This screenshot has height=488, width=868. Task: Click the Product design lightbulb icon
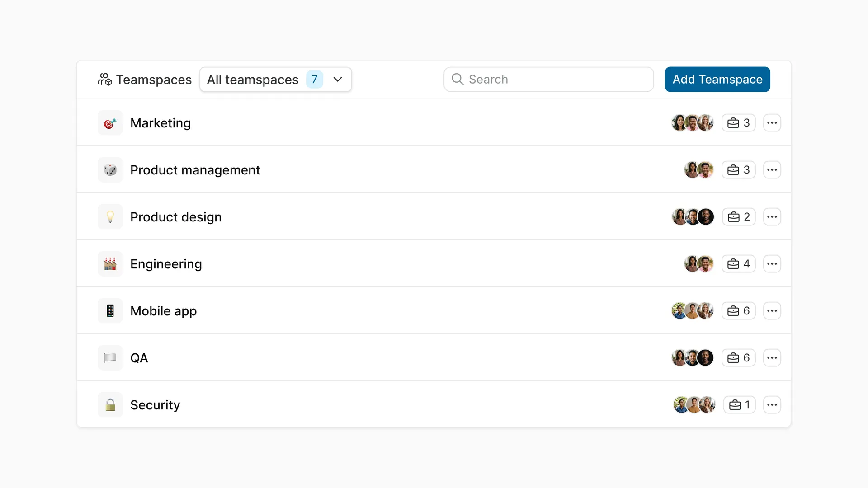click(x=110, y=217)
